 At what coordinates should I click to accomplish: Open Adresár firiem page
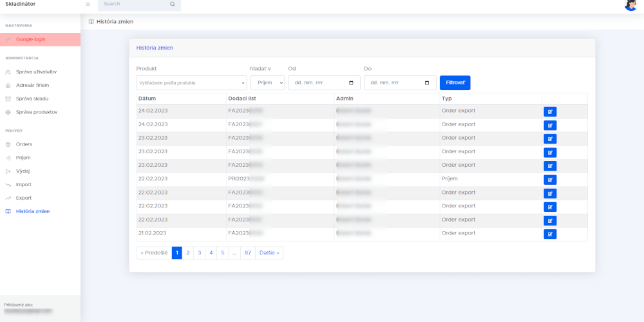(32, 85)
